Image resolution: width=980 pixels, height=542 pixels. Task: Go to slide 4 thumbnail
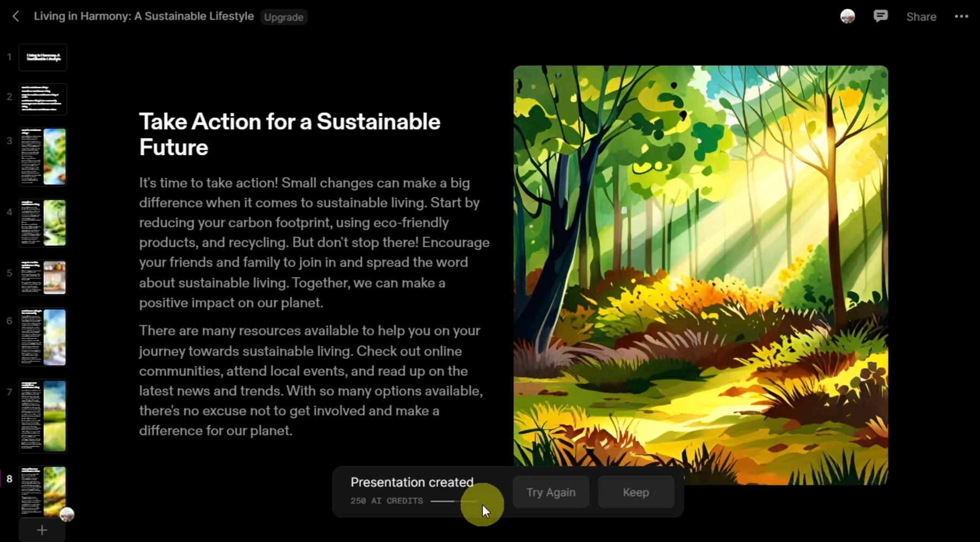click(43, 223)
